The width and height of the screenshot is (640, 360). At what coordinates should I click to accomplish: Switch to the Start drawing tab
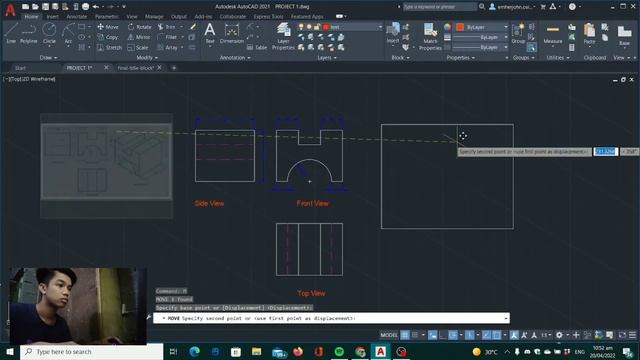click(x=20, y=68)
